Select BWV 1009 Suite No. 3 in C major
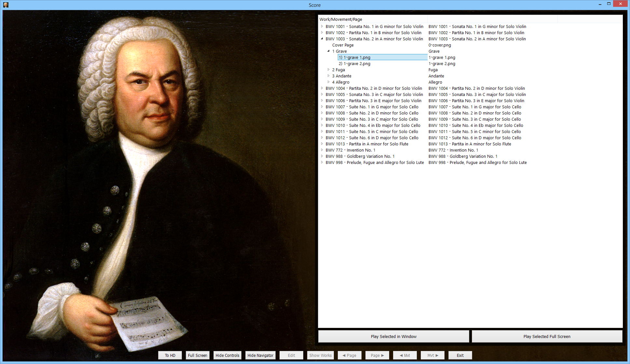This screenshot has height=364, width=630. pyautogui.click(x=372, y=119)
